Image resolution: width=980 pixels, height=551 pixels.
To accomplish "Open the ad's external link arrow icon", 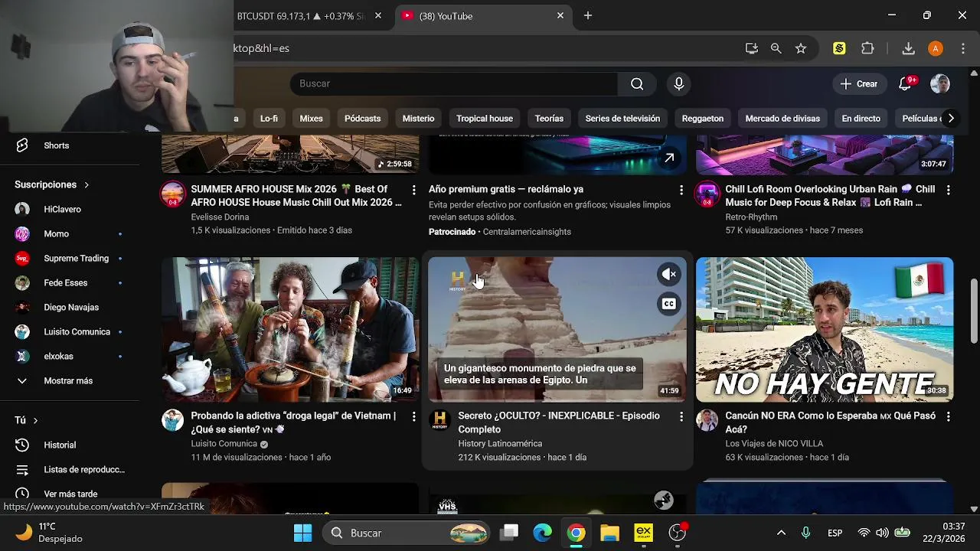I will coord(669,158).
